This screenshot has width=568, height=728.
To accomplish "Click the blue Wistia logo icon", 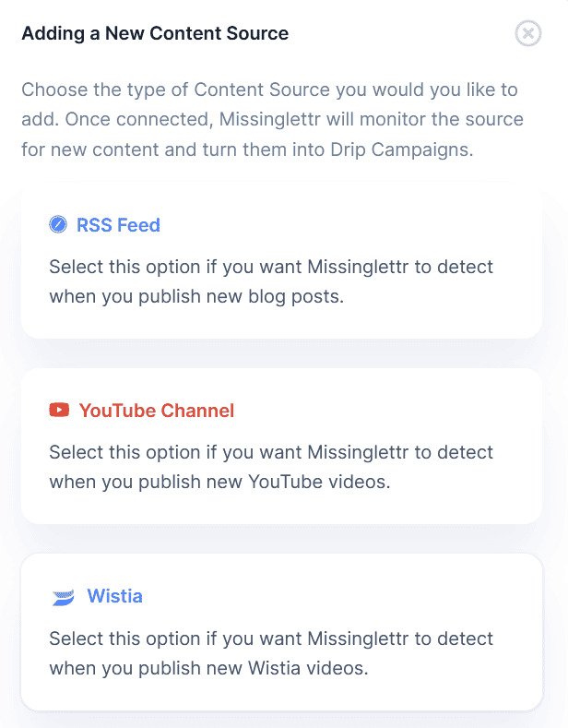I will tap(63, 597).
